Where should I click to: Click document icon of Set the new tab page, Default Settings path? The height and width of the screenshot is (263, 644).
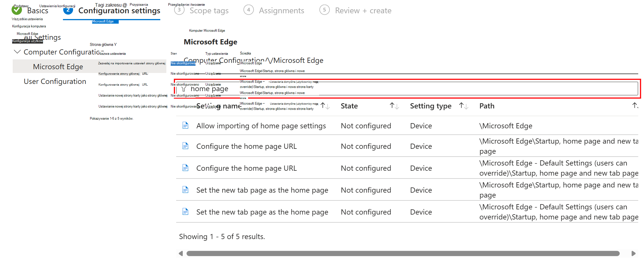185,212
